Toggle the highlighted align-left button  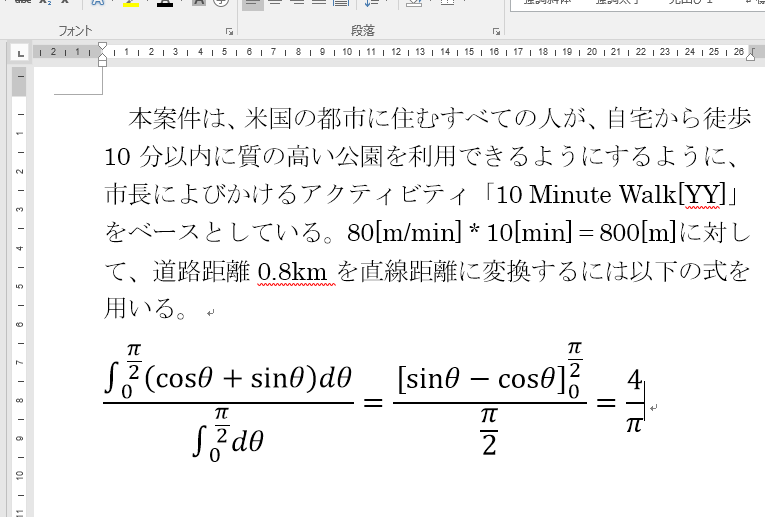[252, 3]
